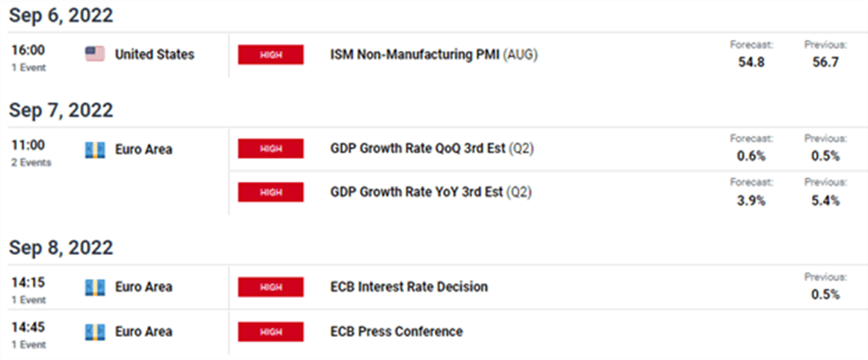Click the Euro Area flag at 14:15
The width and height of the screenshot is (868, 360).
click(94, 287)
